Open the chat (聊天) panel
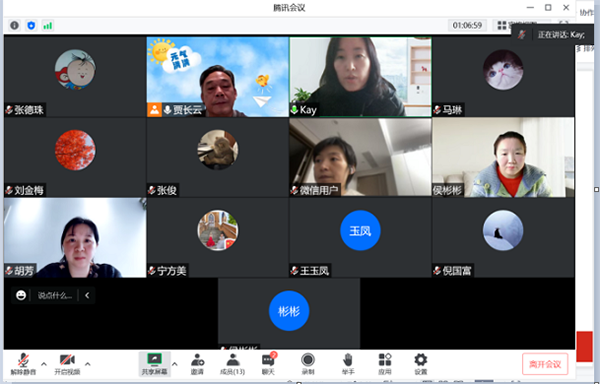Image resolution: width=600 pixels, height=384 pixels. pos(268,364)
